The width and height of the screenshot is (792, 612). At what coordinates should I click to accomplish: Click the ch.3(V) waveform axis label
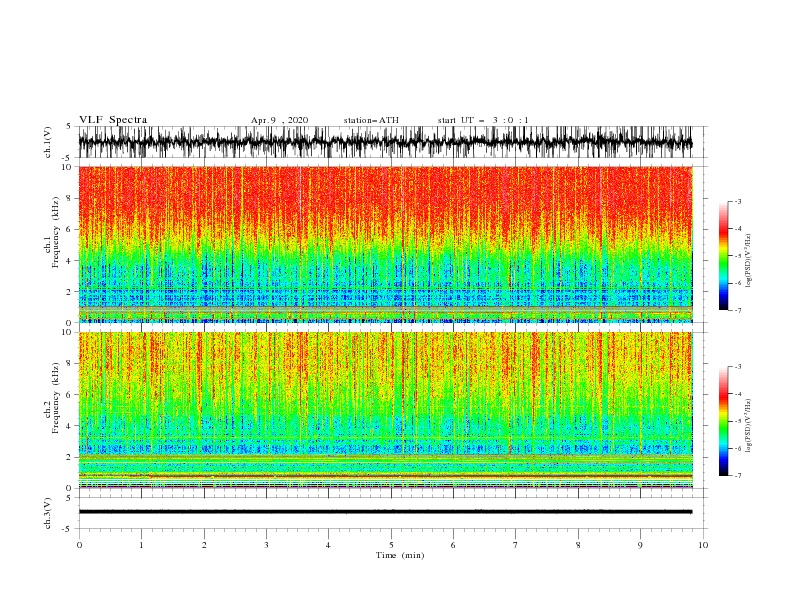point(48,513)
